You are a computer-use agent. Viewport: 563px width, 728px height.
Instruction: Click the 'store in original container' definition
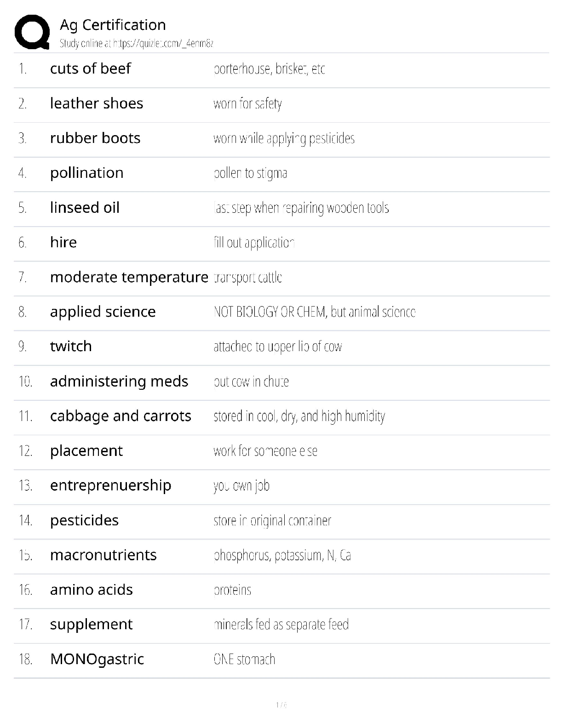[x=272, y=521]
